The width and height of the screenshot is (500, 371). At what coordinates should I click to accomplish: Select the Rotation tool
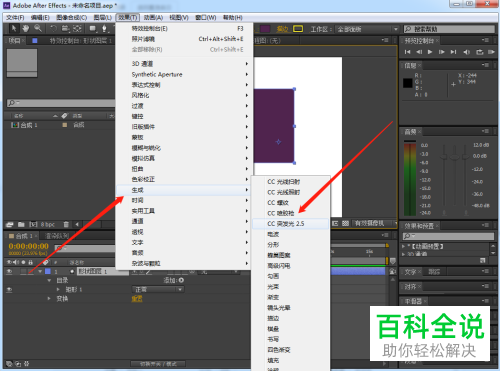53,29
